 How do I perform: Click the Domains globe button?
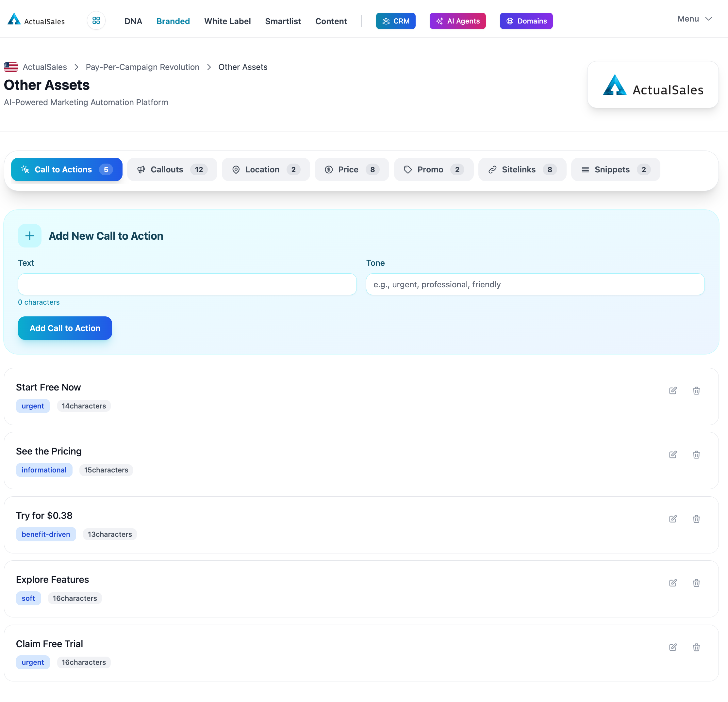point(526,21)
